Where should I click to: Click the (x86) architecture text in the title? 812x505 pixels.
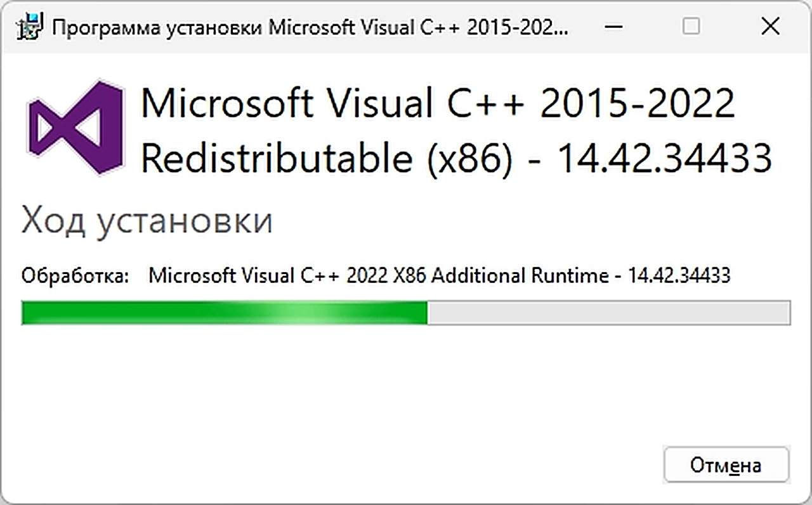click(469, 159)
